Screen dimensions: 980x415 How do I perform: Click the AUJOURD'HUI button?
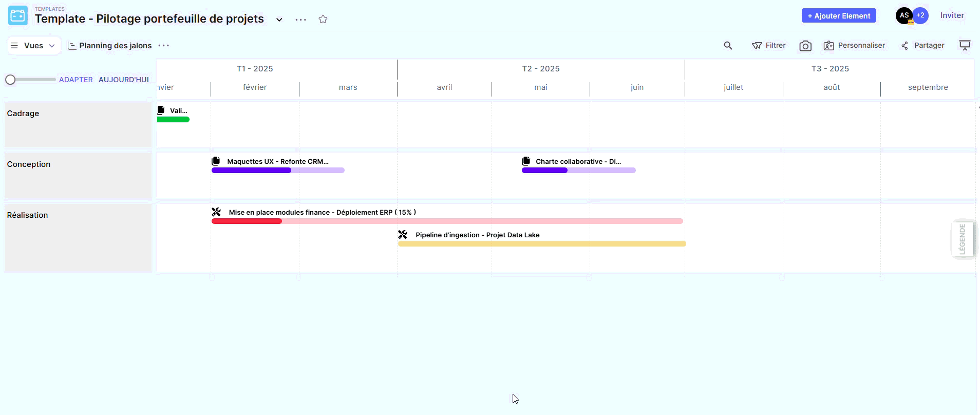124,80
